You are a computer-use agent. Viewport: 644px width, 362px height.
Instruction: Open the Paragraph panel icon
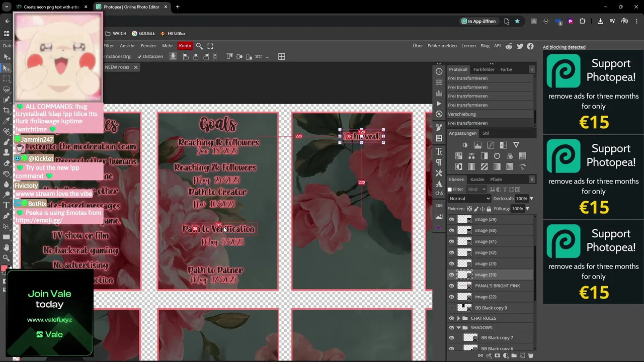[439, 162]
